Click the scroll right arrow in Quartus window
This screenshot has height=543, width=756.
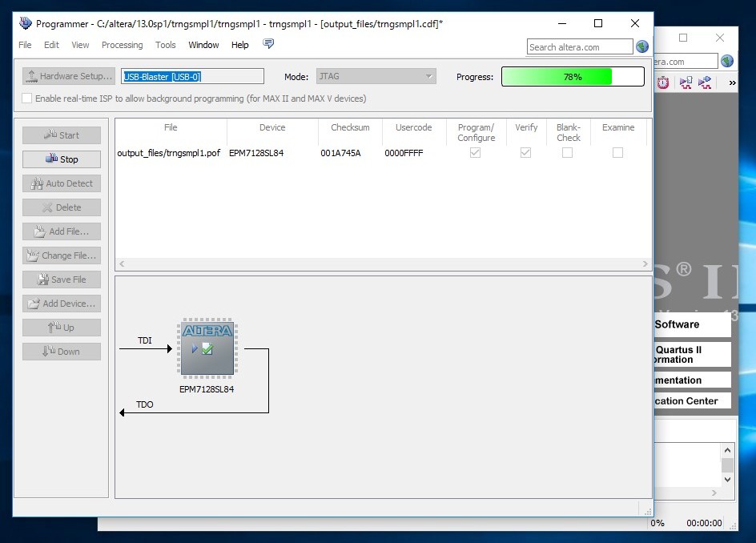714,493
